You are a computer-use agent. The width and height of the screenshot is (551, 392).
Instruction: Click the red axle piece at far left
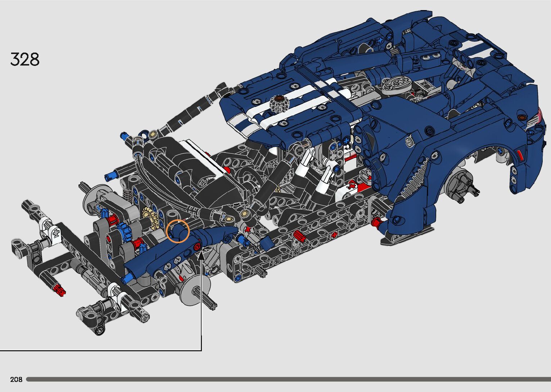(59, 290)
